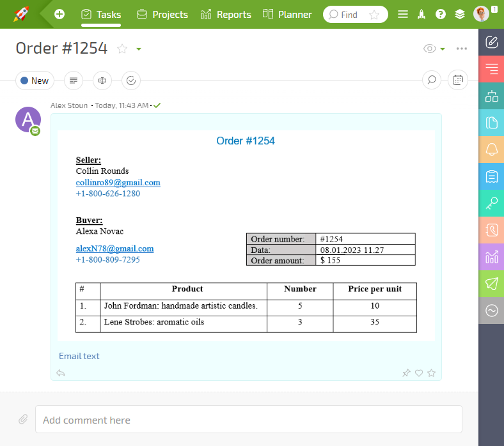Click the notification badge showing 1

(494, 10)
